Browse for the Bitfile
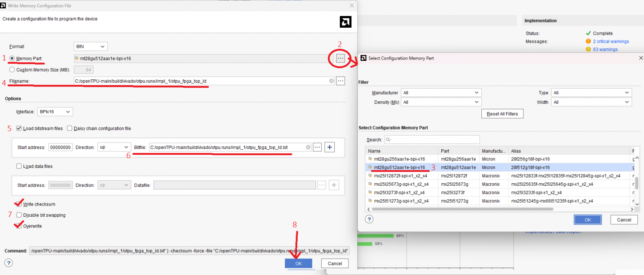This screenshot has height=275, width=644. 317,147
